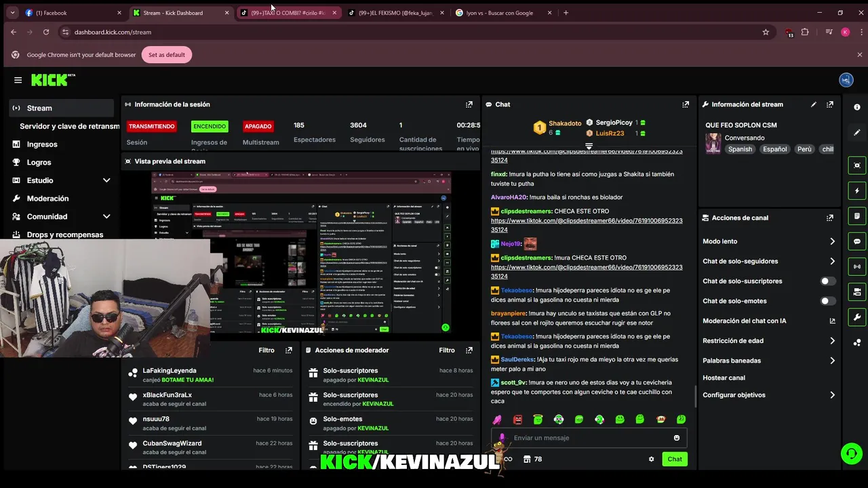Screen dimensions: 868x488
Task: Expand Restricción de edad options
Action: click(832, 341)
